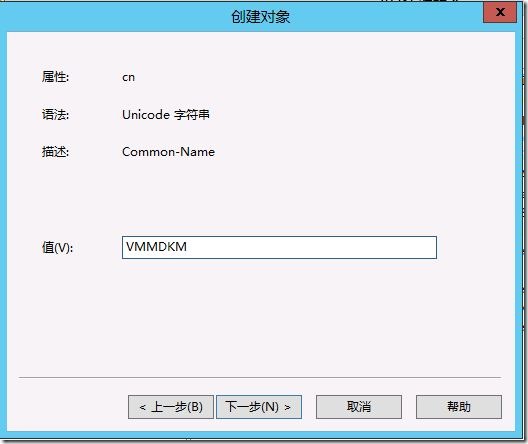
Task: Select the 'cn' attribute value text
Action: [129, 77]
